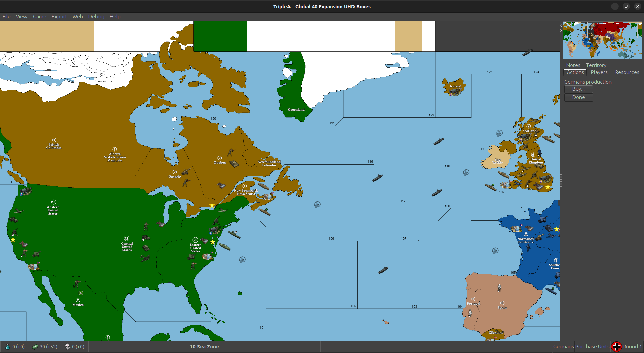Viewport: 644px width, 353px height.
Task: Collapse the side panel with left arrow
Action: pyautogui.click(x=561, y=25)
